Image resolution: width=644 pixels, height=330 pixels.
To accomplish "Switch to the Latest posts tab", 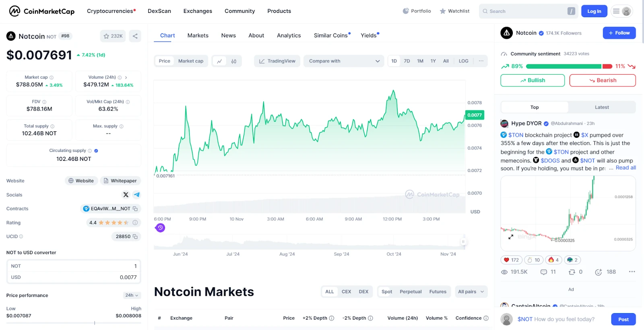I will point(602,107).
